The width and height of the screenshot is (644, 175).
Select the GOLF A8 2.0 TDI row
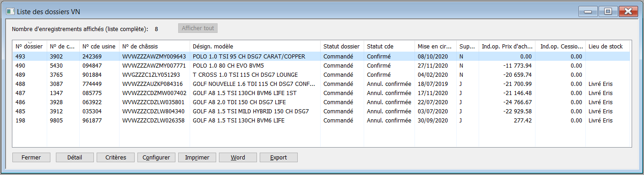321,102
